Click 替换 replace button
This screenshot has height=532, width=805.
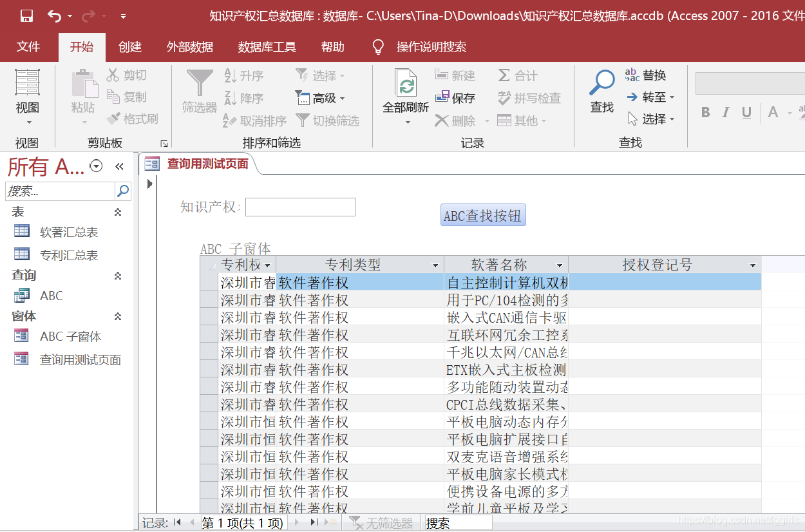tap(646, 75)
